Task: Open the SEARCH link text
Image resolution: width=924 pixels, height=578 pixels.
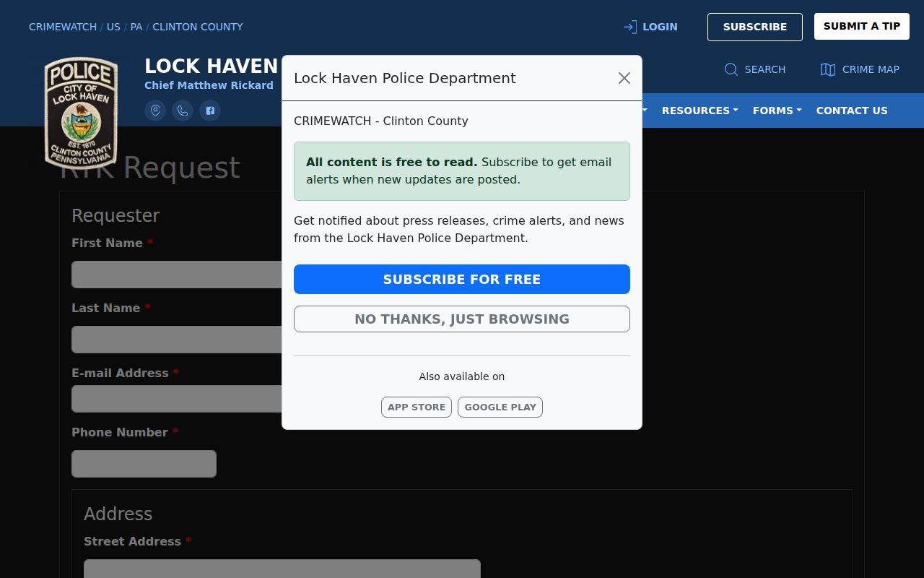Action: pos(765,69)
